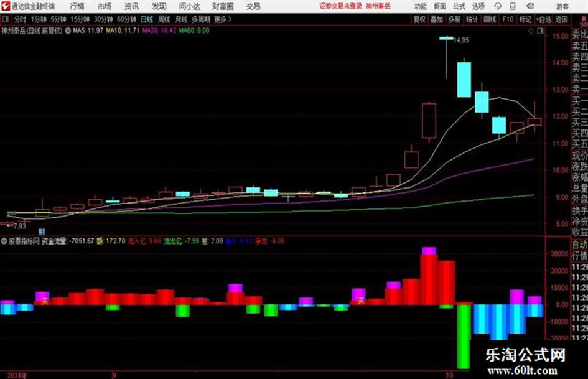Click the MA10: 11.71 indicator label
588x379 pixels.
(123, 30)
